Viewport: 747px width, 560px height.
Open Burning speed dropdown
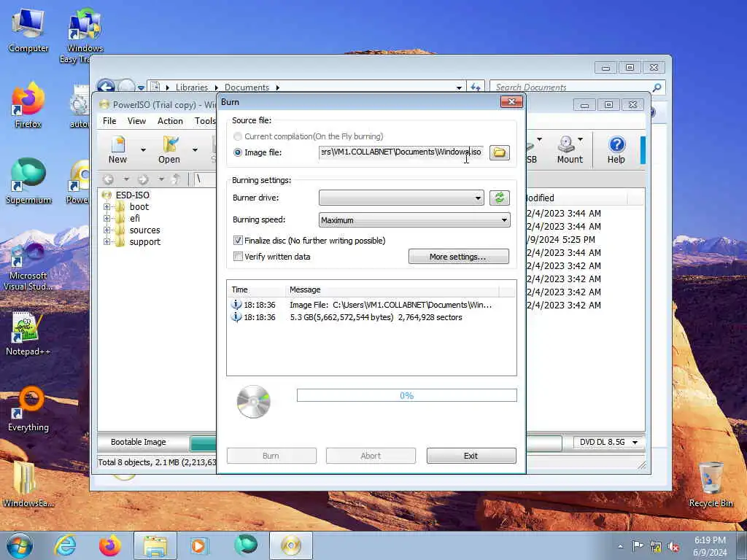tap(414, 219)
